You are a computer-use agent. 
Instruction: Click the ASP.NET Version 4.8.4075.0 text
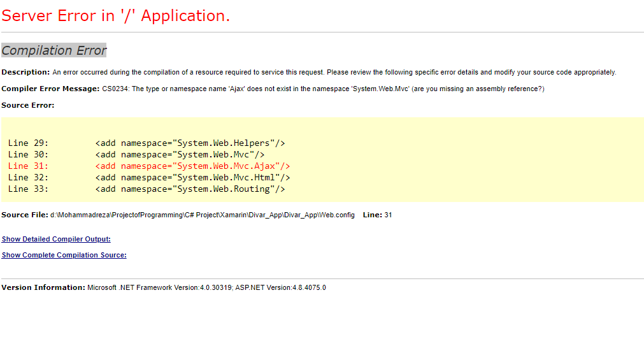(x=280, y=287)
